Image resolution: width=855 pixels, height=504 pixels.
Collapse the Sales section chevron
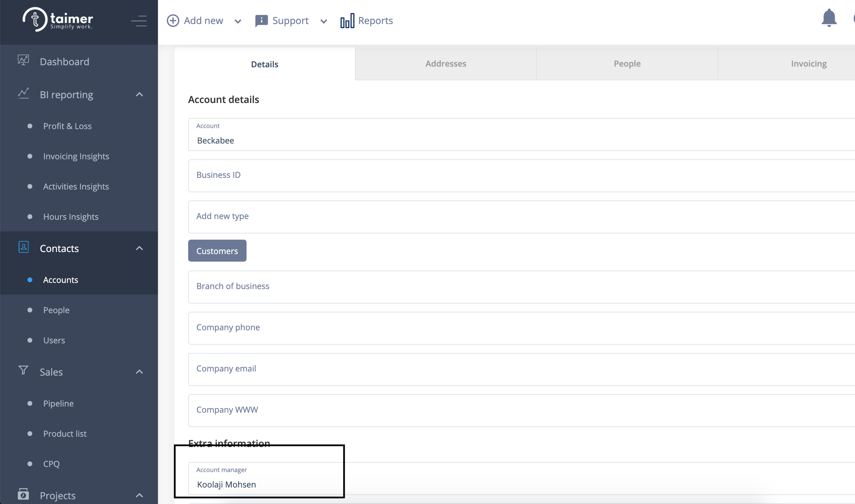(139, 372)
